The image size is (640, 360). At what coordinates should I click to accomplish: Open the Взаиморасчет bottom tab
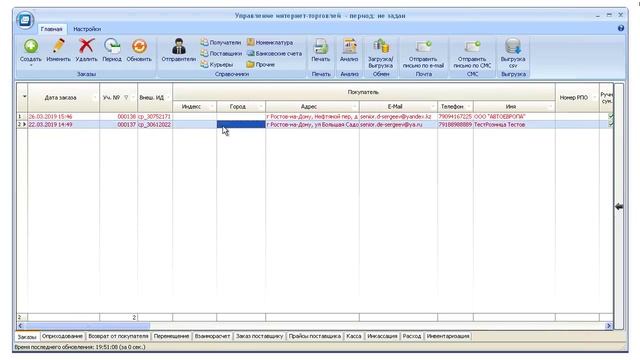[x=212, y=336]
